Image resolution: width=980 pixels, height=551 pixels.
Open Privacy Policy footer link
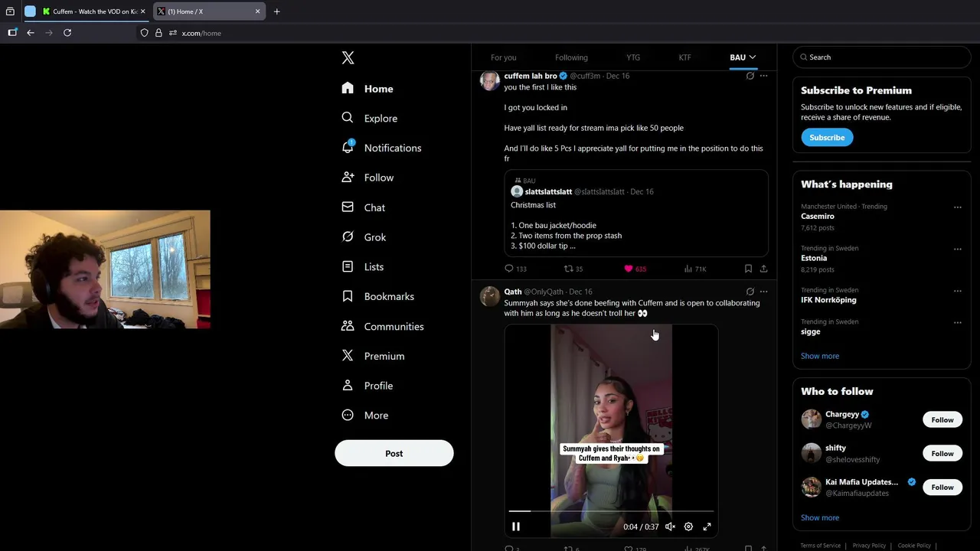[x=869, y=546]
